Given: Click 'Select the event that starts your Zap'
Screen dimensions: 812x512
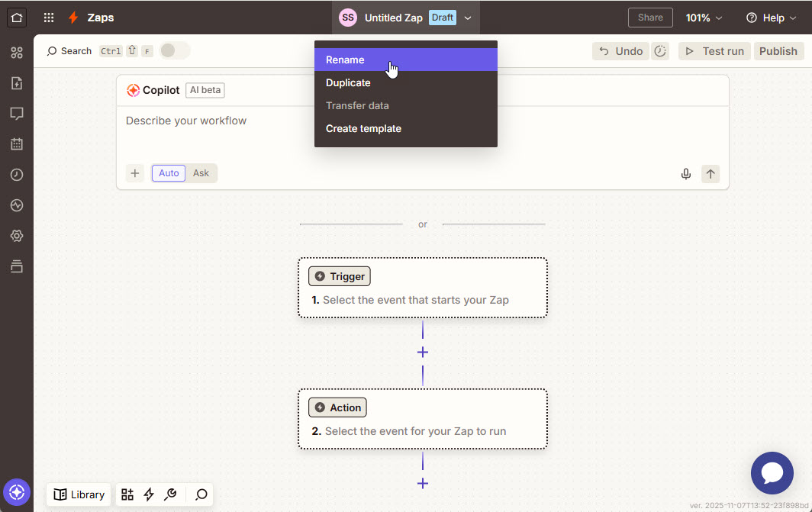Looking at the screenshot, I should [x=416, y=300].
